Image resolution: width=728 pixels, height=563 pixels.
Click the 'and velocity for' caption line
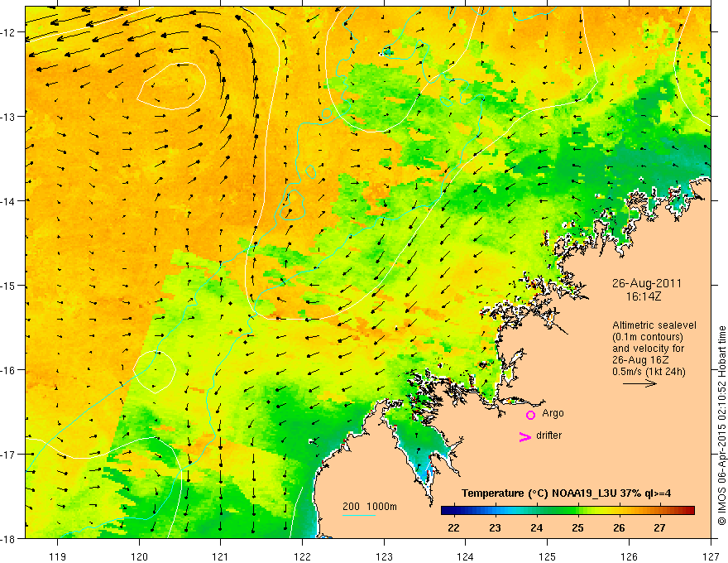click(x=648, y=349)
